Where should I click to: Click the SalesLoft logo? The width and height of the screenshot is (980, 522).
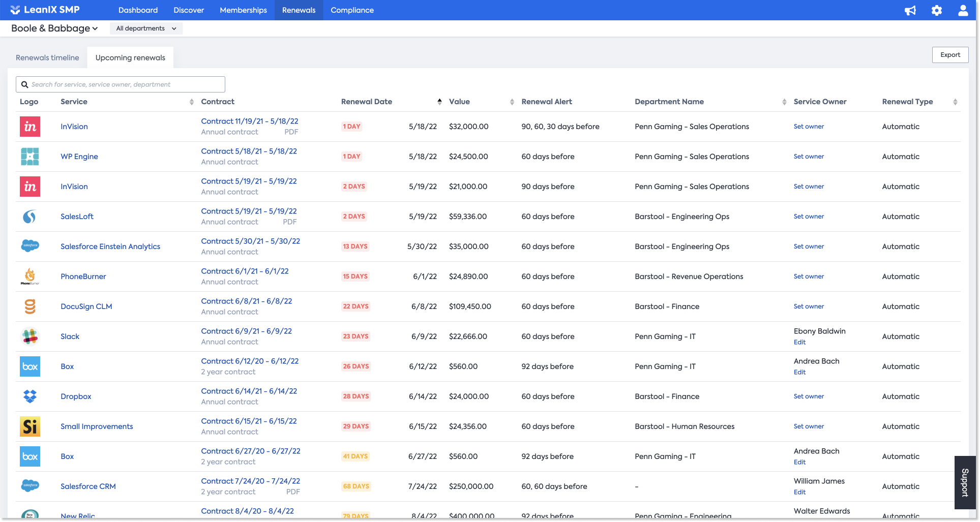[30, 217]
